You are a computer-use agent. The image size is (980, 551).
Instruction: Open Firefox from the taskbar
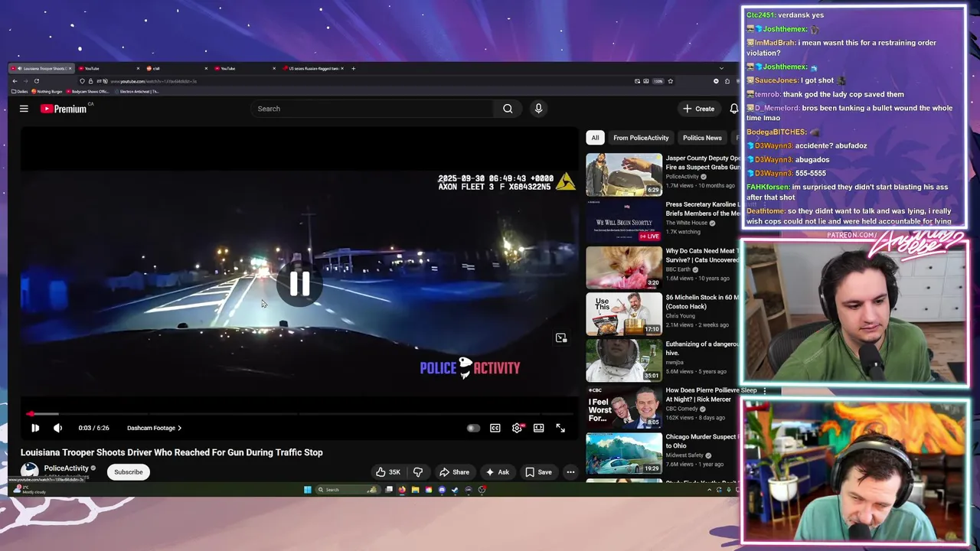coord(402,490)
